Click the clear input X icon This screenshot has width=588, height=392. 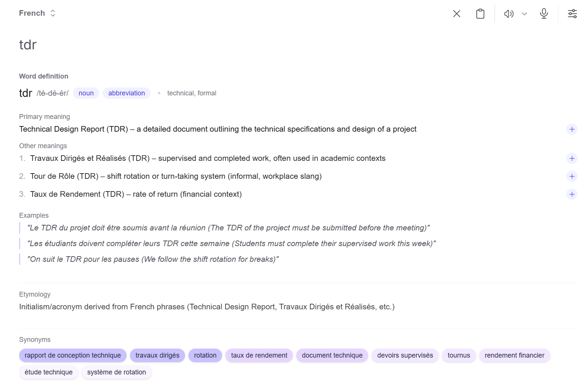point(457,14)
